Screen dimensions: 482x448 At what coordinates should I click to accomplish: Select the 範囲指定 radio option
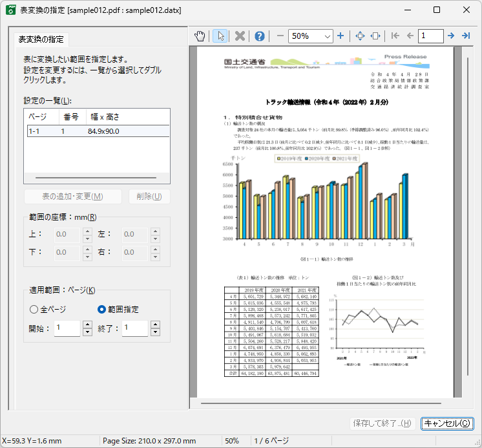(x=101, y=310)
